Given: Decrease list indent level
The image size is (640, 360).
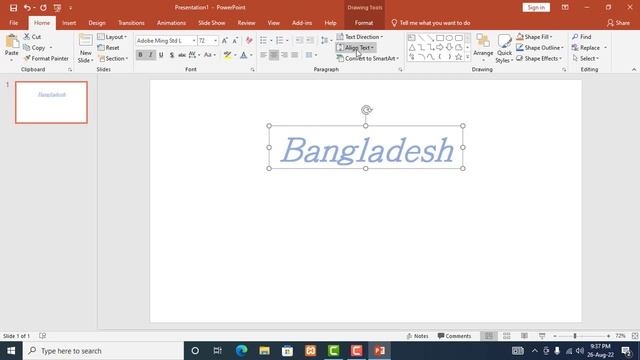Looking at the screenshot, I should tap(299, 40).
